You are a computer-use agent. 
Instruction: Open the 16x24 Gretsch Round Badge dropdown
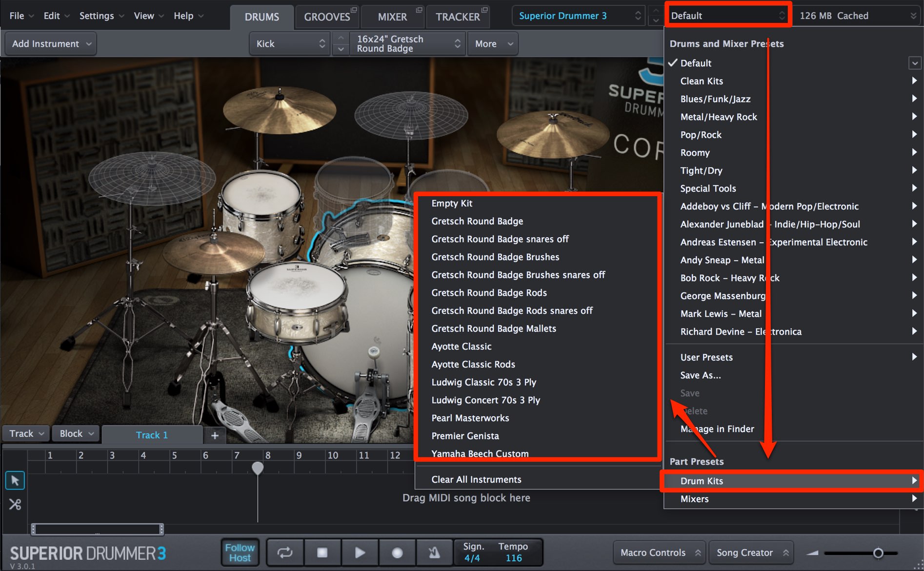pos(407,43)
